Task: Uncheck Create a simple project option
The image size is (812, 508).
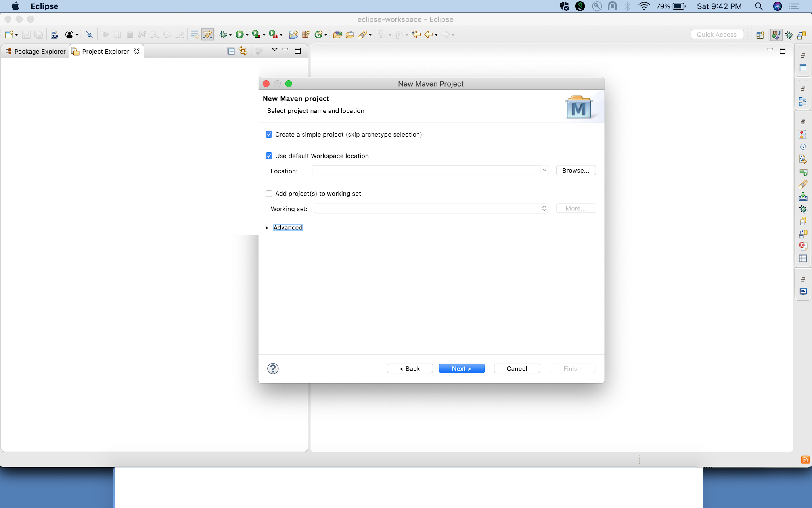Action: click(269, 134)
